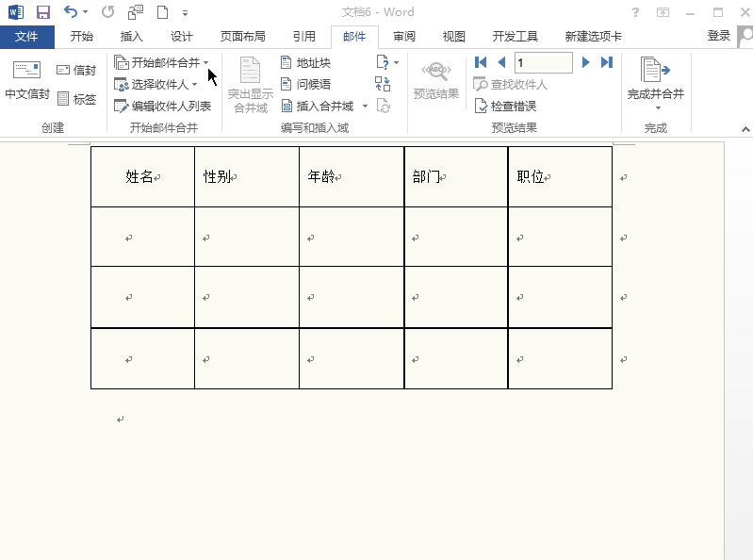Switch to the 审阅 review tab
The image size is (753, 560).
click(404, 37)
